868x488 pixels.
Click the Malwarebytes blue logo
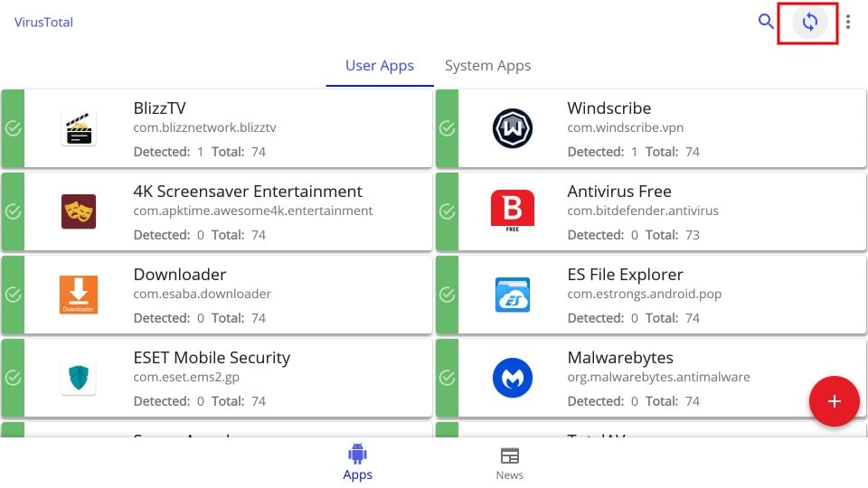pyautogui.click(x=512, y=378)
